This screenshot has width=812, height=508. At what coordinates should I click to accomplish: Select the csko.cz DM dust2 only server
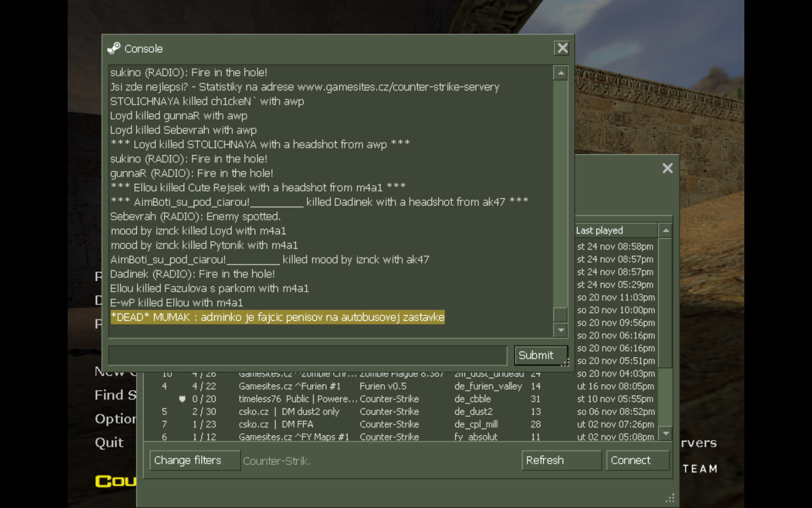tap(289, 412)
